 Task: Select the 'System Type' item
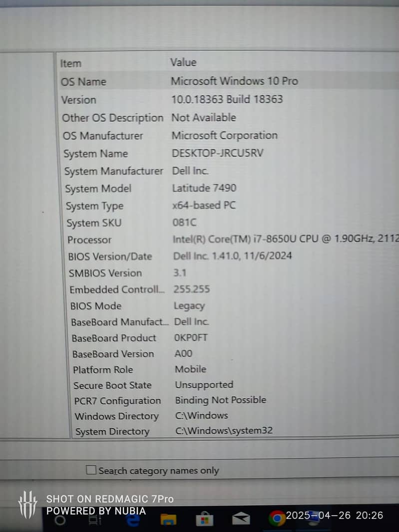(95, 206)
